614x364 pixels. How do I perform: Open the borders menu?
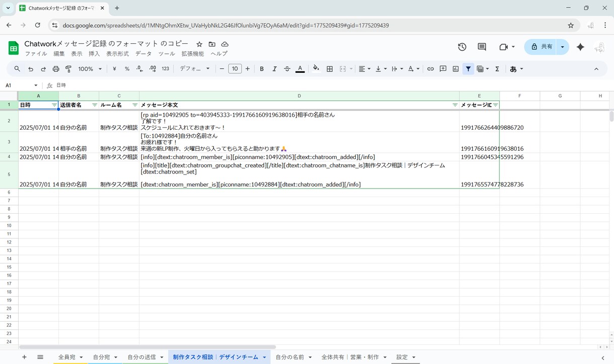330,69
